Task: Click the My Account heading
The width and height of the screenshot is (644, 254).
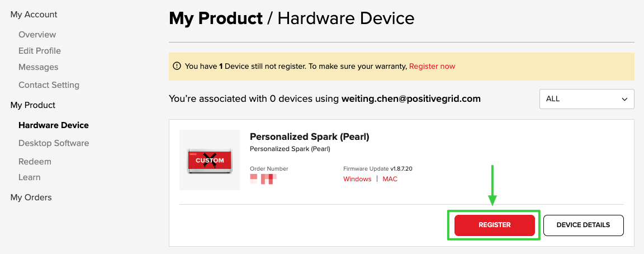Action: click(x=34, y=15)
